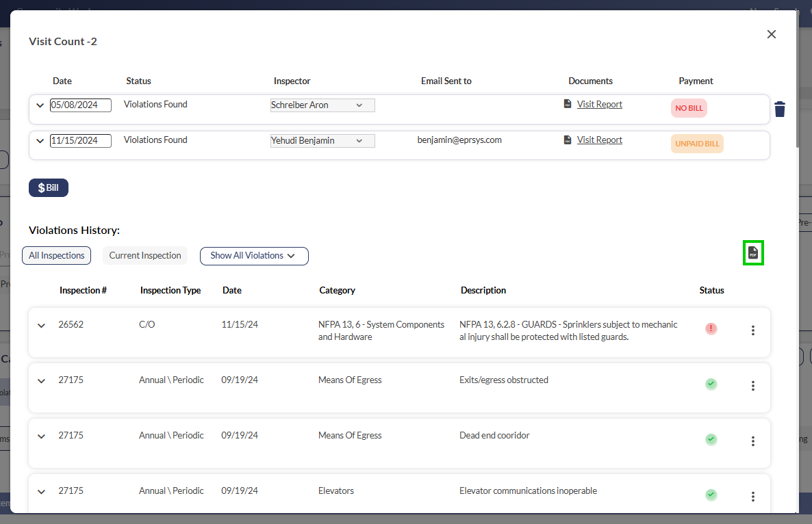Switch to All Inspections tab
This screenshot has width=812, height=524.
click(x=57, y=256)
